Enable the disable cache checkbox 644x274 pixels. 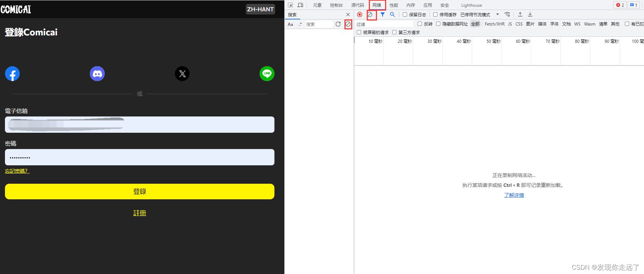pyautogui.click(x=435, y=15)
